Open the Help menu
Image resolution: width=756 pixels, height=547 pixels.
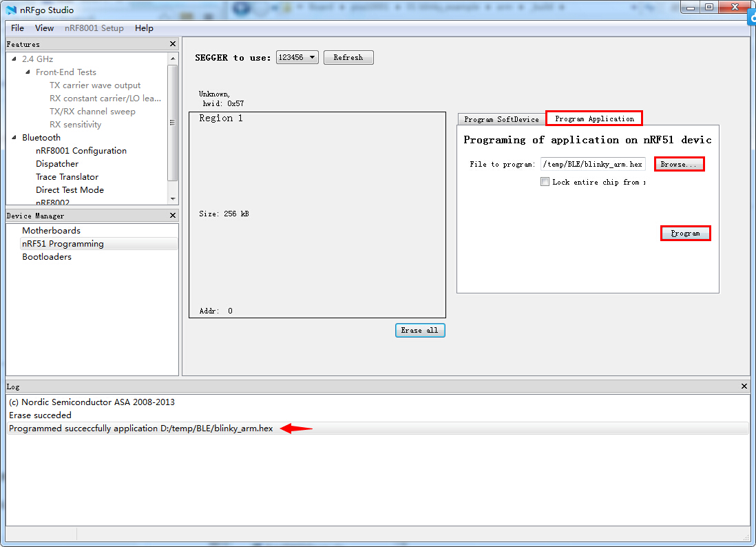click(x=144, y=28)
